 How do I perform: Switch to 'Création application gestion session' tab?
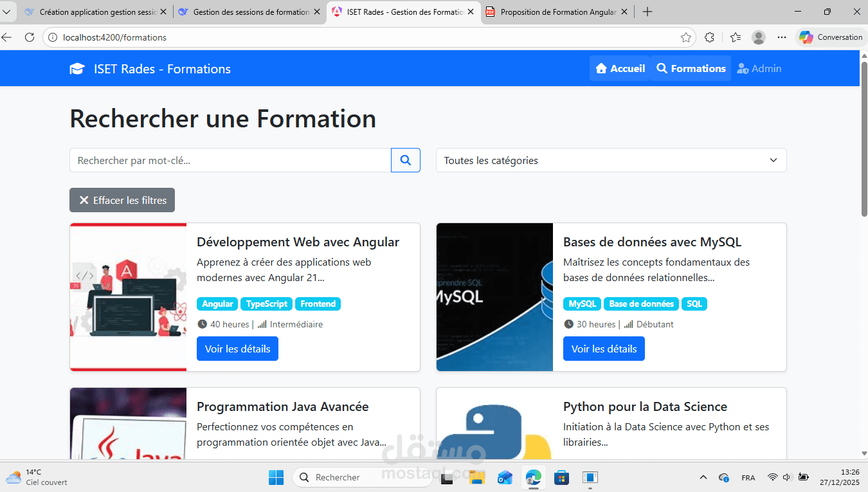[95, 12]
